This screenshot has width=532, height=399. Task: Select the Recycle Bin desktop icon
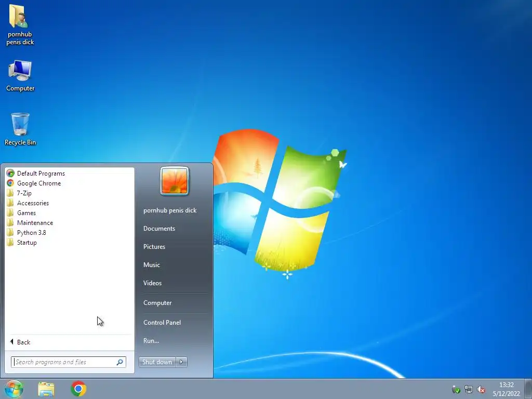tap(20, 129)
